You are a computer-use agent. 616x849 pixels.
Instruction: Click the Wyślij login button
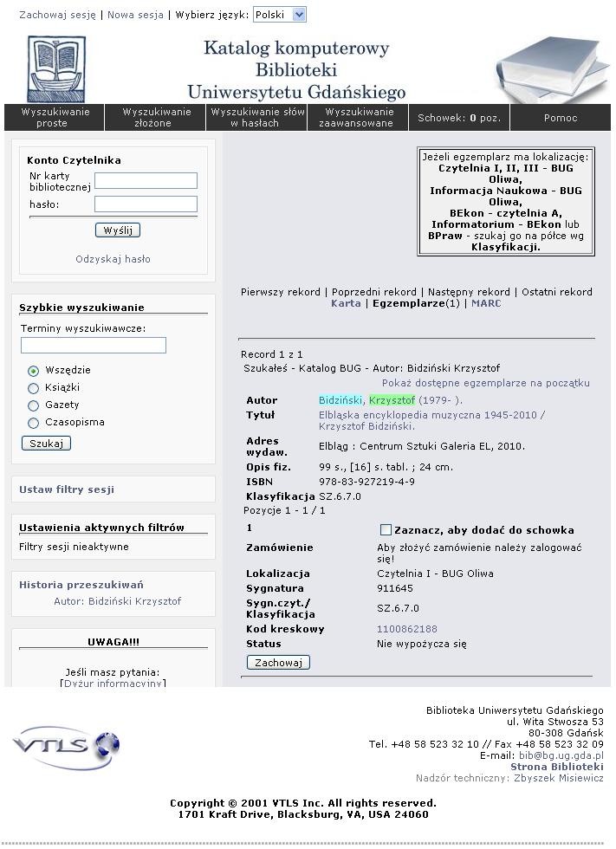[x=118, y=230]
